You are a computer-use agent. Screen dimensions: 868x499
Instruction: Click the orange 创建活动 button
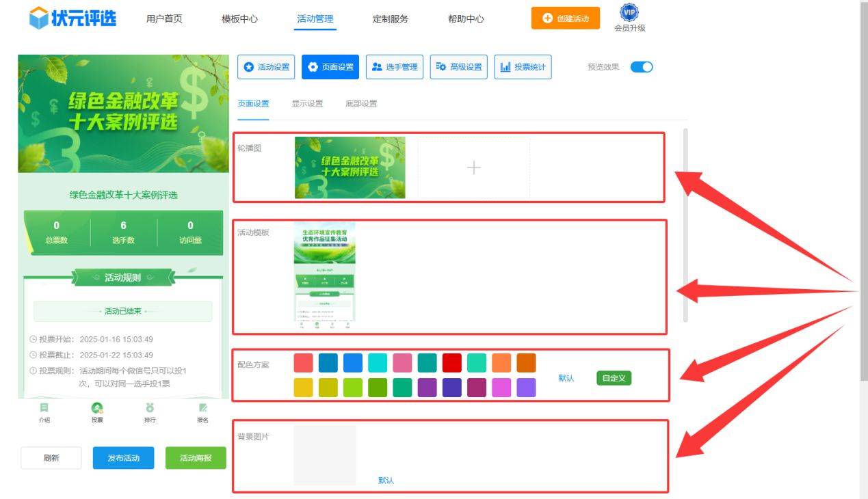click(566, 18)
